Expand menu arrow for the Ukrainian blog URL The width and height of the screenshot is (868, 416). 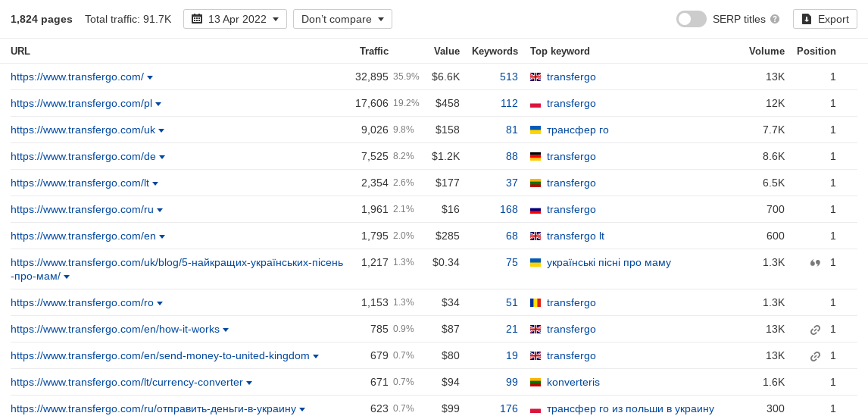67,277
